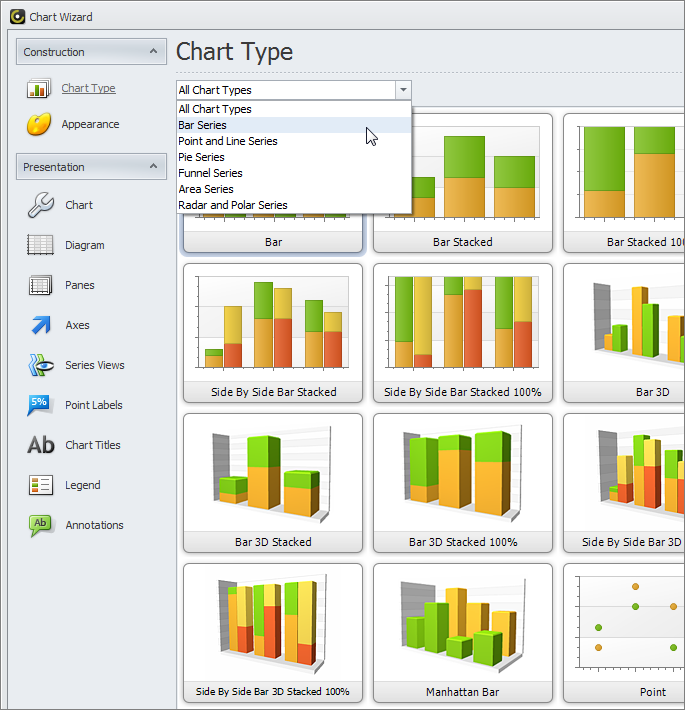Select Pie Series in the dropdown list
Viewport: 685px width, 710px height.
201,157
